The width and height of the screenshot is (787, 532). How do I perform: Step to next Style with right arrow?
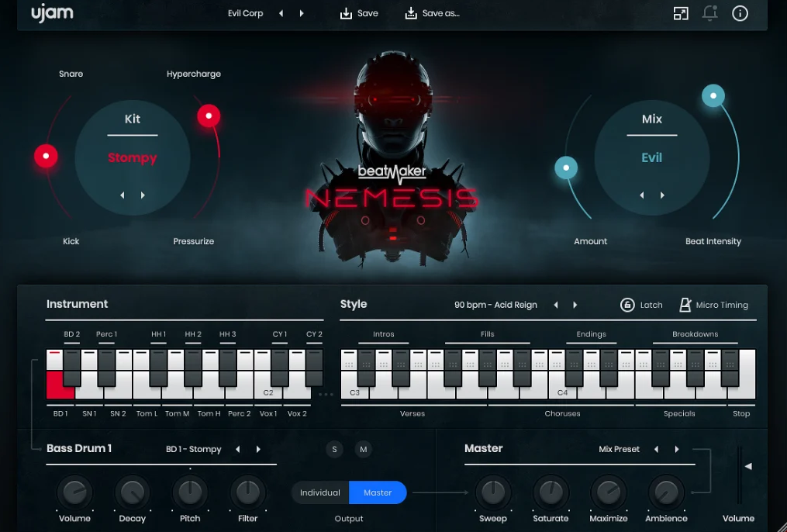coord(575,305)
